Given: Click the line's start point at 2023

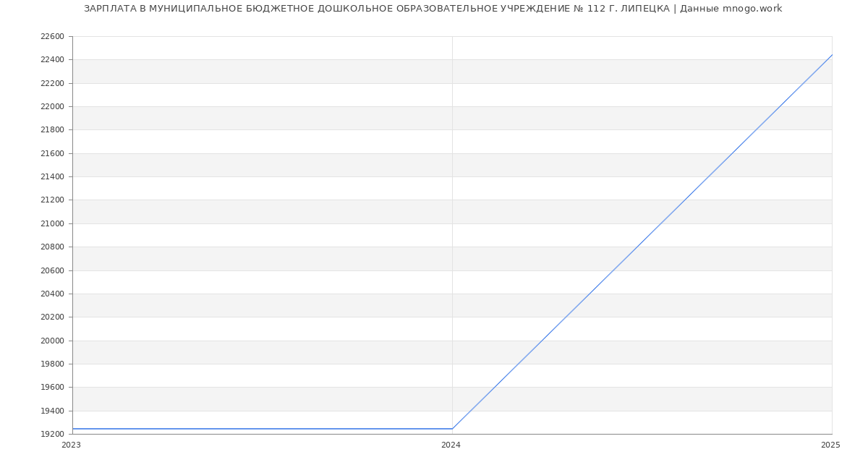Looking at the screenshot, I should click(x=72, y=429).
